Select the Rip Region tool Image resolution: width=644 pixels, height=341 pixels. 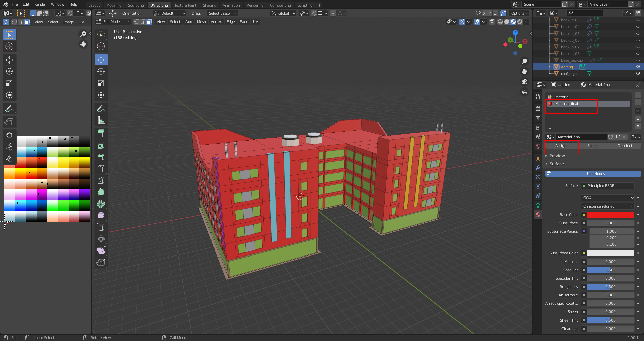pyautogui.click(x=101, y=262)
